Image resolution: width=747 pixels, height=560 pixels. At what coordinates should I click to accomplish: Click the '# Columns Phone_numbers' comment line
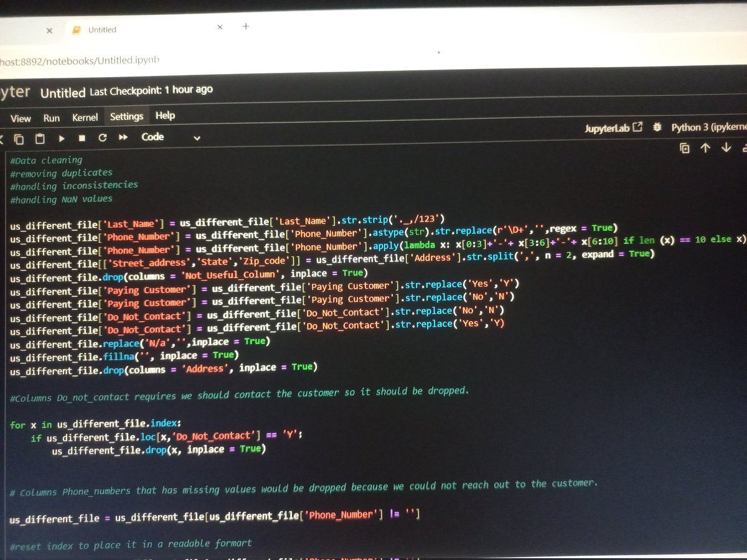pyautogui.click(x=305, y=488)
